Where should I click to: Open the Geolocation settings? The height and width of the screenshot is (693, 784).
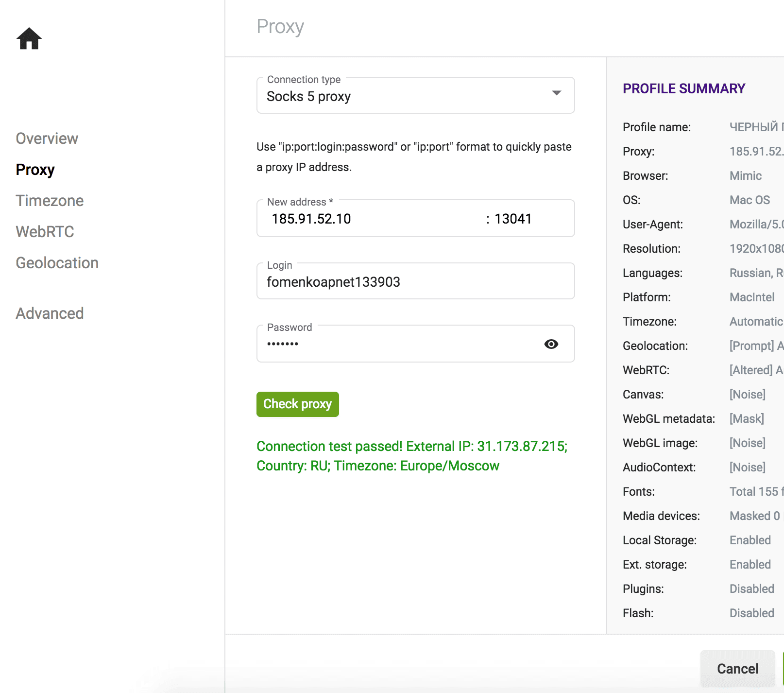57,262
